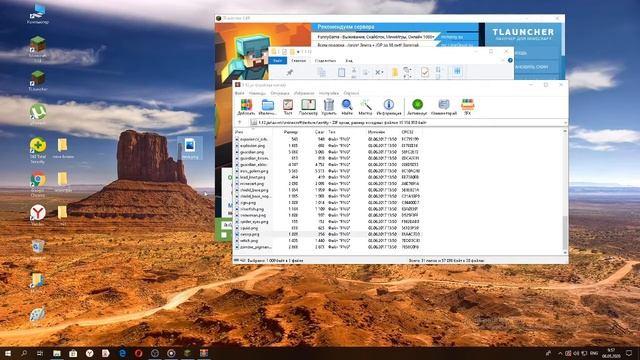Switch to the blue Файл tab in Explorer
640x360 pixels.
point(278,60)
